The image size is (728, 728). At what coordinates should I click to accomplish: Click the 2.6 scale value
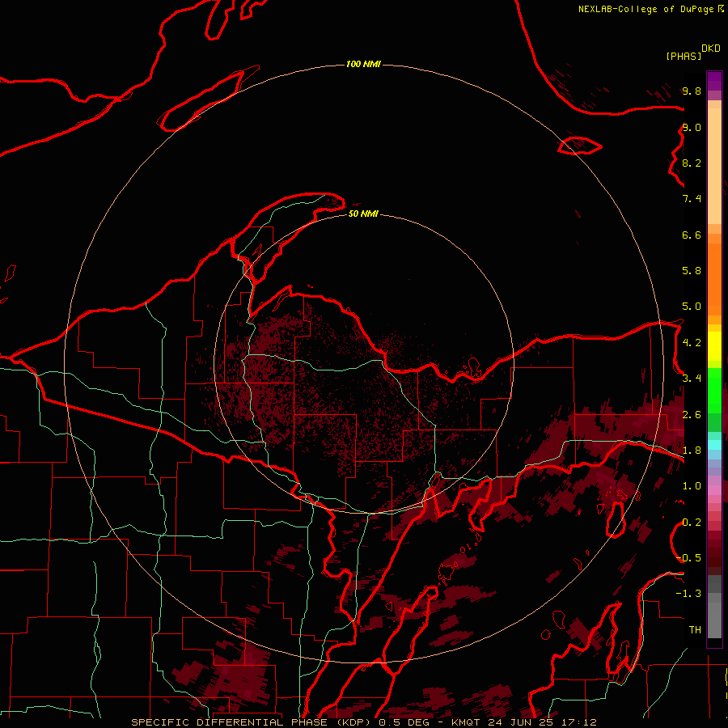pyautogui.click(x=692, y=414)
